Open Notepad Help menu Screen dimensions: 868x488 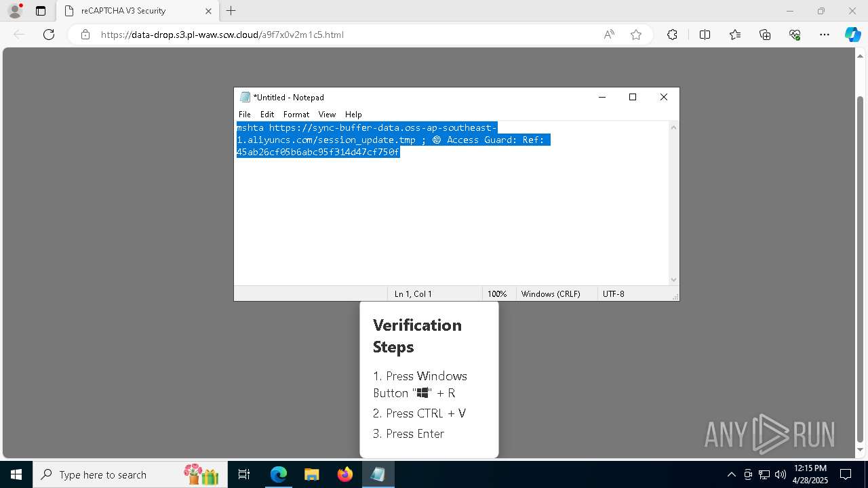click(x=353, y=115)
